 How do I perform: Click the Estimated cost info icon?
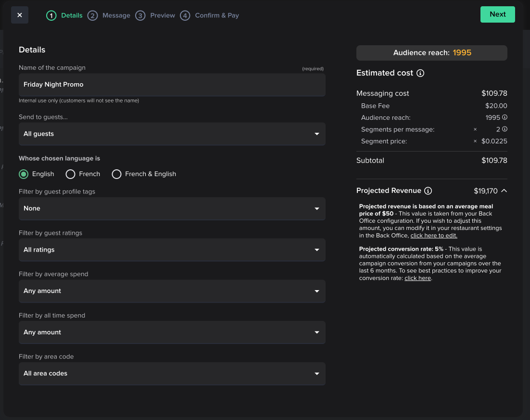(420, 73)
